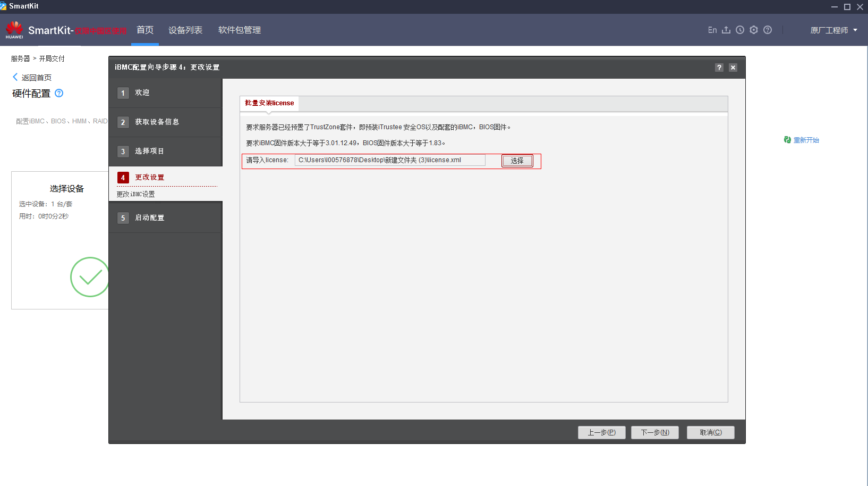Click the 选择 browse button
The width and height of the screenshot is (868, 486).
tap(517, 161)
